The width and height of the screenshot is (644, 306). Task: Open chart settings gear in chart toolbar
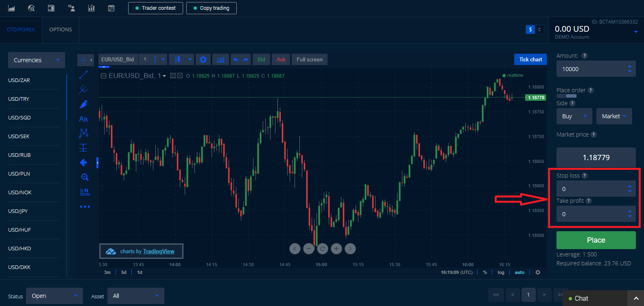click(203, 60)
